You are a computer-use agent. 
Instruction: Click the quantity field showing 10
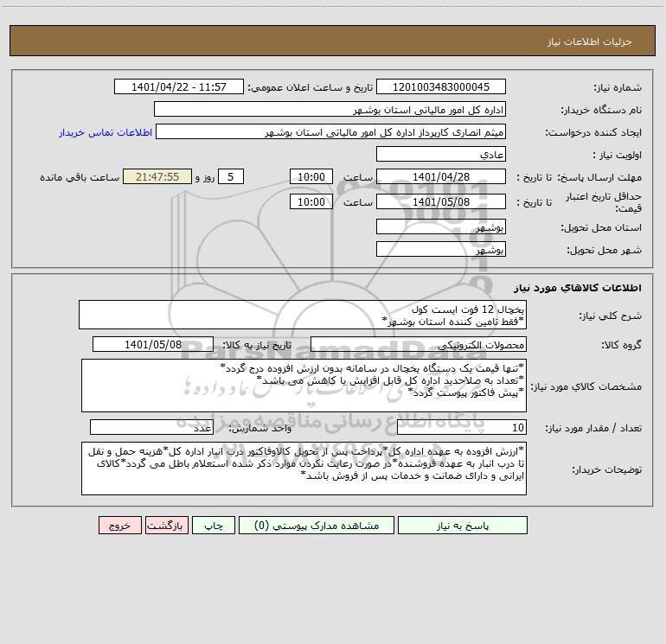pyautogui.click(x=462, y=427)
